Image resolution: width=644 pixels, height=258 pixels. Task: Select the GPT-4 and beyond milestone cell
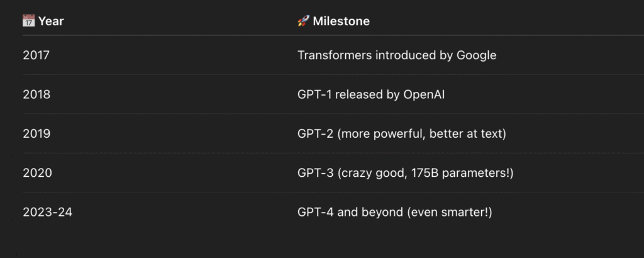[395, 213]
